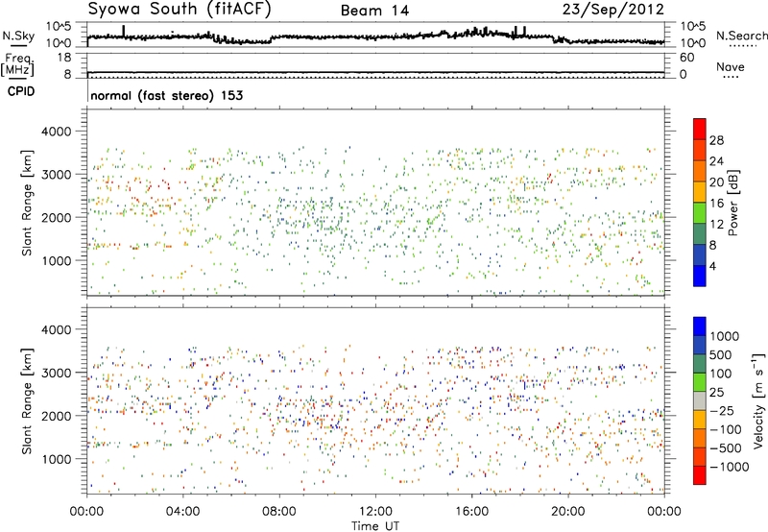Click the 'N.Sky' legend label

coord(18,36)
